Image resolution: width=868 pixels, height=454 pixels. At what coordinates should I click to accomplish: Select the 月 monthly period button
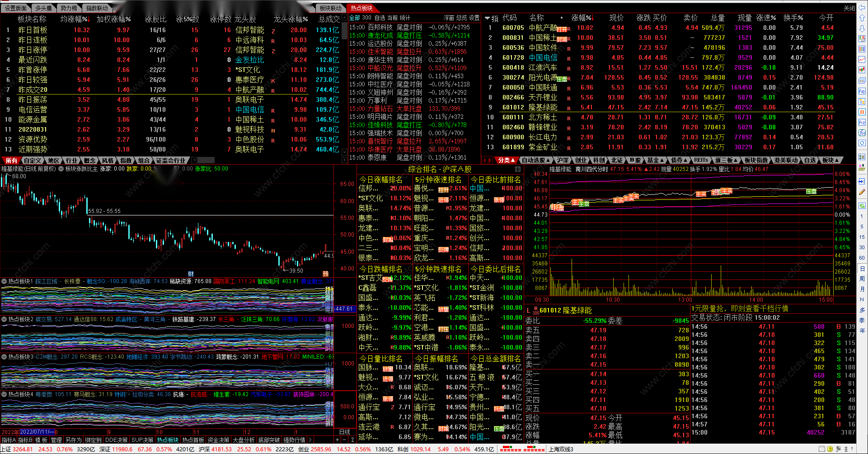tap(862, 289)
